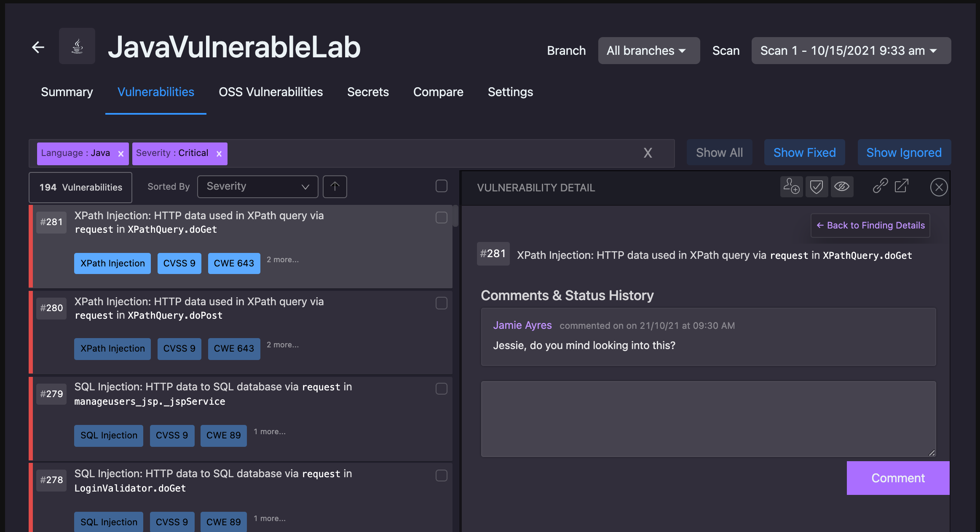This screenshot has height=532, width=980.
Task: Click the Show Ignored button
Action: (904, 153)
